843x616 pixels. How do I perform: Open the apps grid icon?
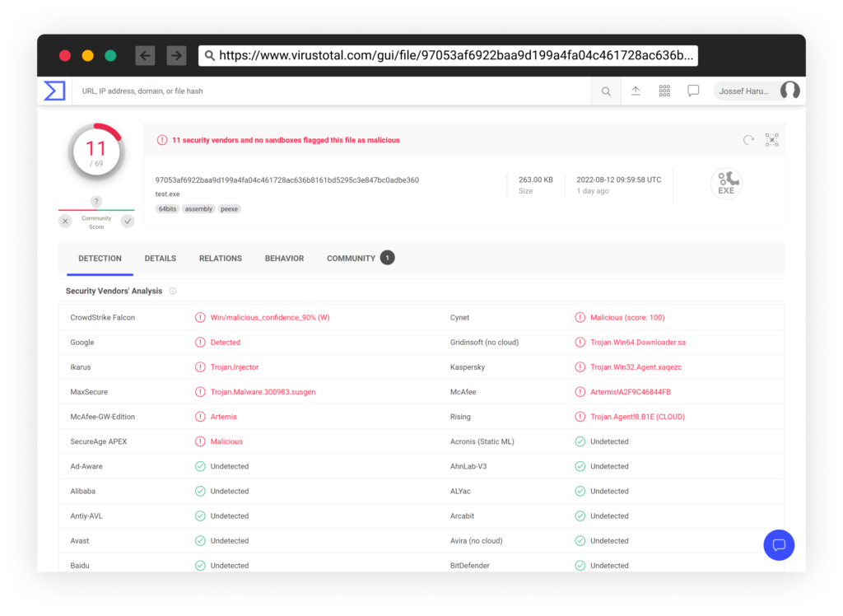664,91
